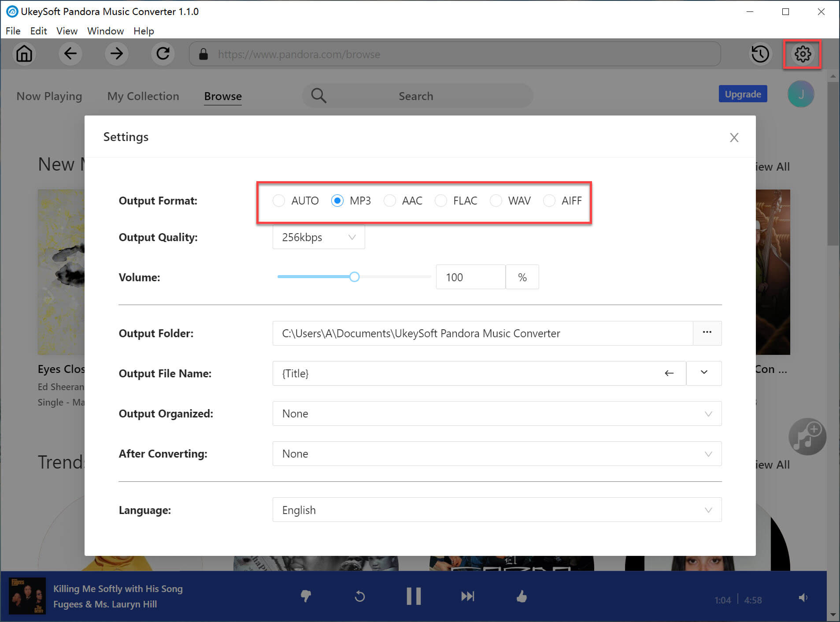Go to the Home page icon
The width and height of the screenshot is (840, 622).
coord(24,54)
